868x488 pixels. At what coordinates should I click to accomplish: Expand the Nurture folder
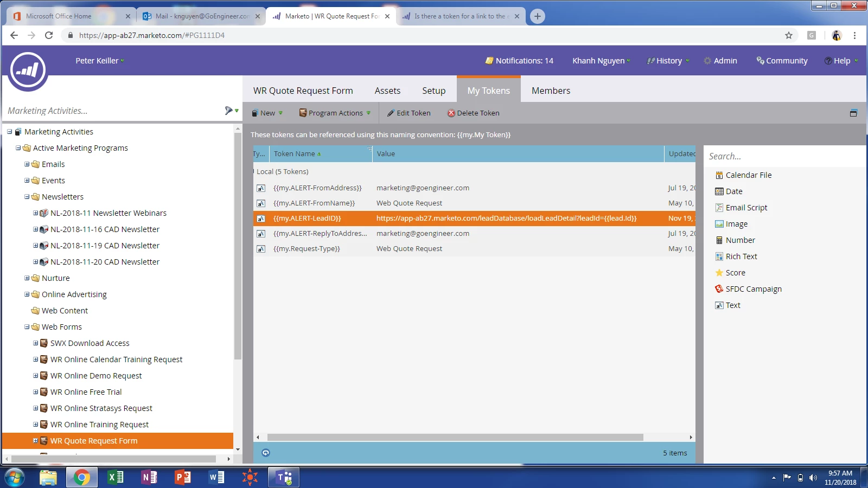tap(27, 278)
